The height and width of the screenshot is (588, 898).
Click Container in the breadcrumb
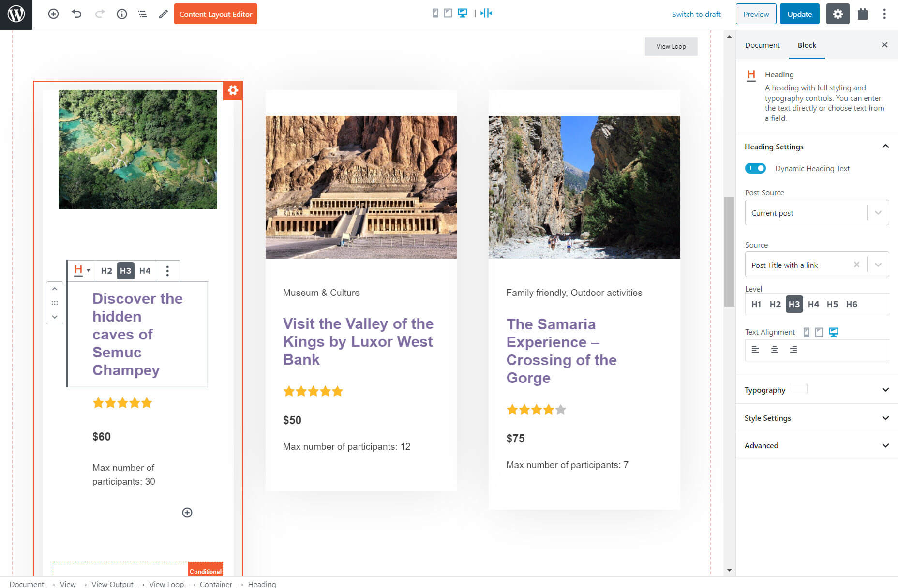click(x=216, y=584)
